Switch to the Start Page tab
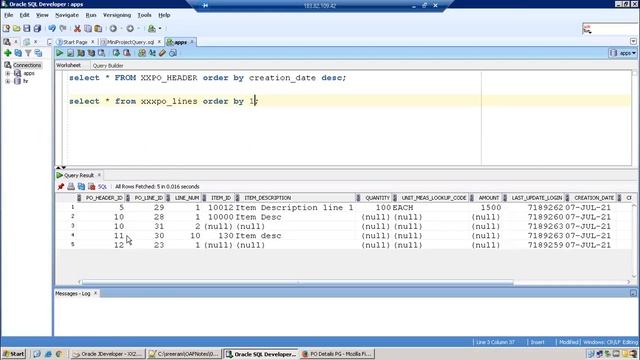This screenshot has height=360, width=640. [x=75, y=42]
